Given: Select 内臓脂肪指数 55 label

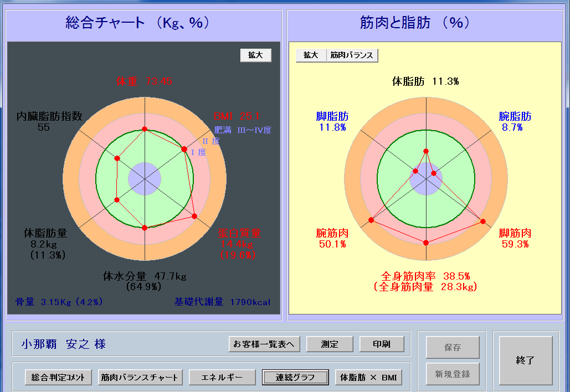Looking at the screenshot, I should click(49, 122).
